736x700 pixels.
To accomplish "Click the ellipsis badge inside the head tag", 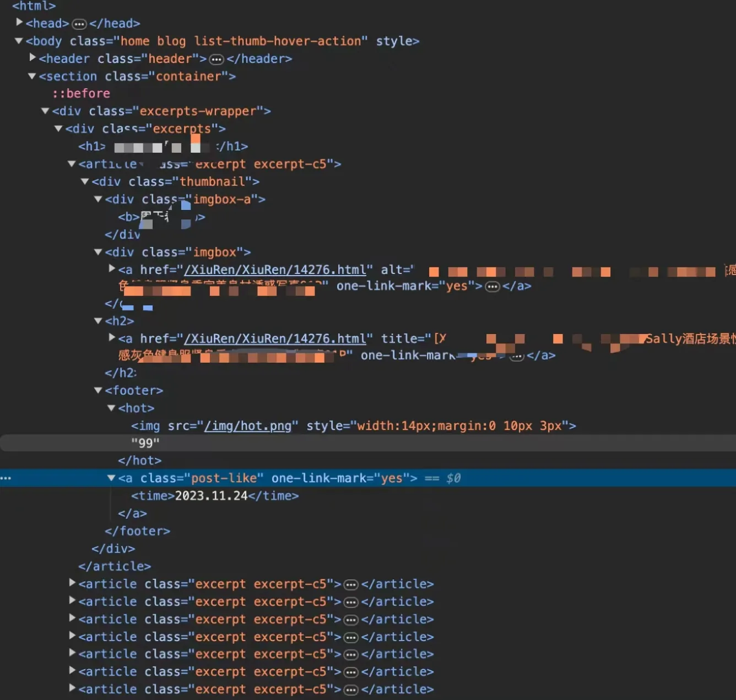I will 79,24.
